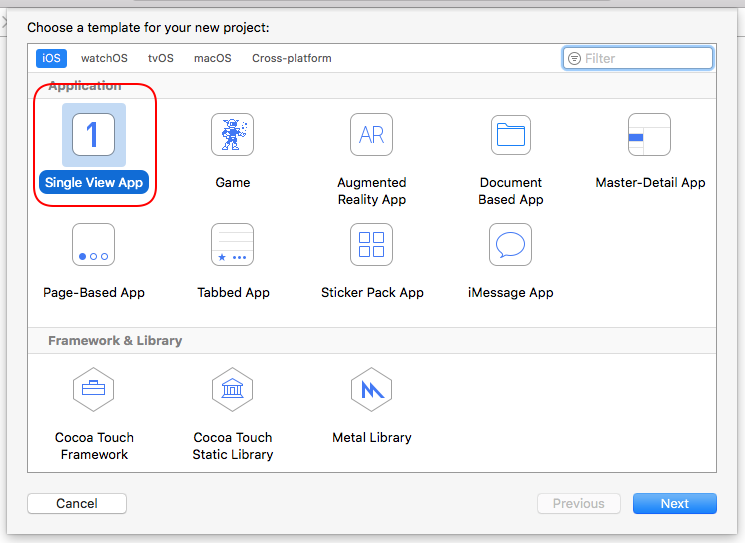Switch to the macOS platform tab

[x=212, y=58]
